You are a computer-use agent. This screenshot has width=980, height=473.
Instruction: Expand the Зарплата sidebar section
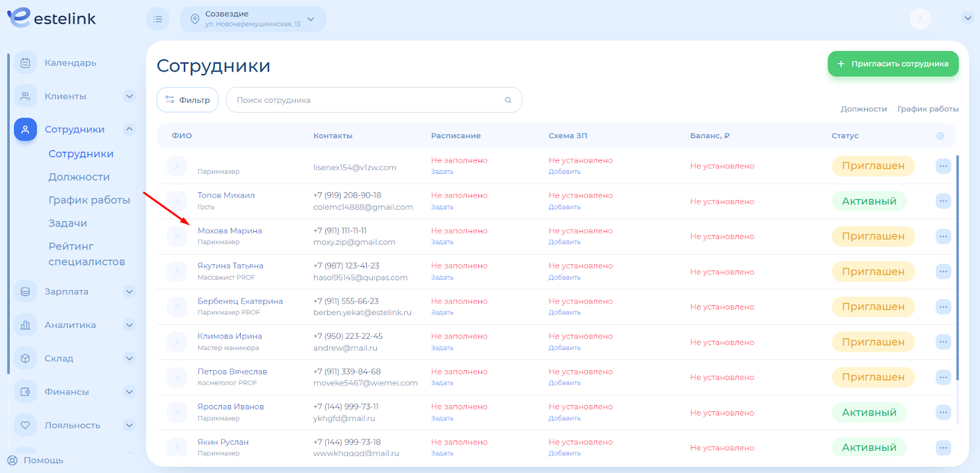click(129, 292)
